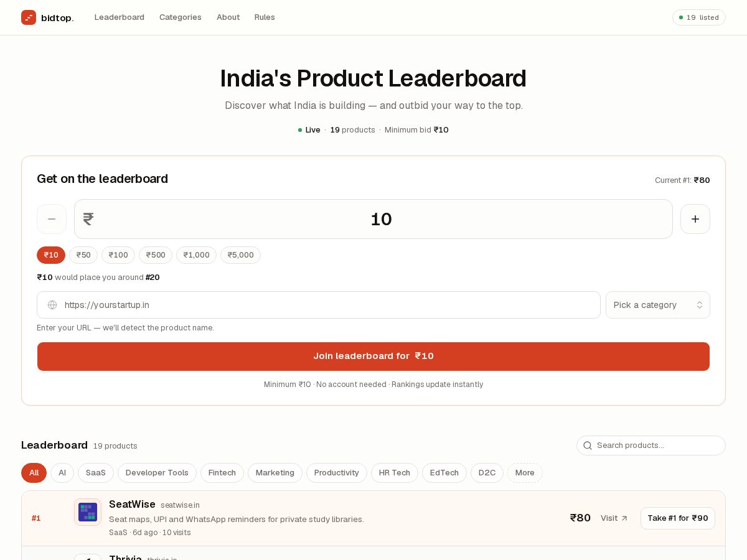This screenshot has height=560, width=747.
Task: Increase bid with the plus button
Action: (x=695, y=219)
